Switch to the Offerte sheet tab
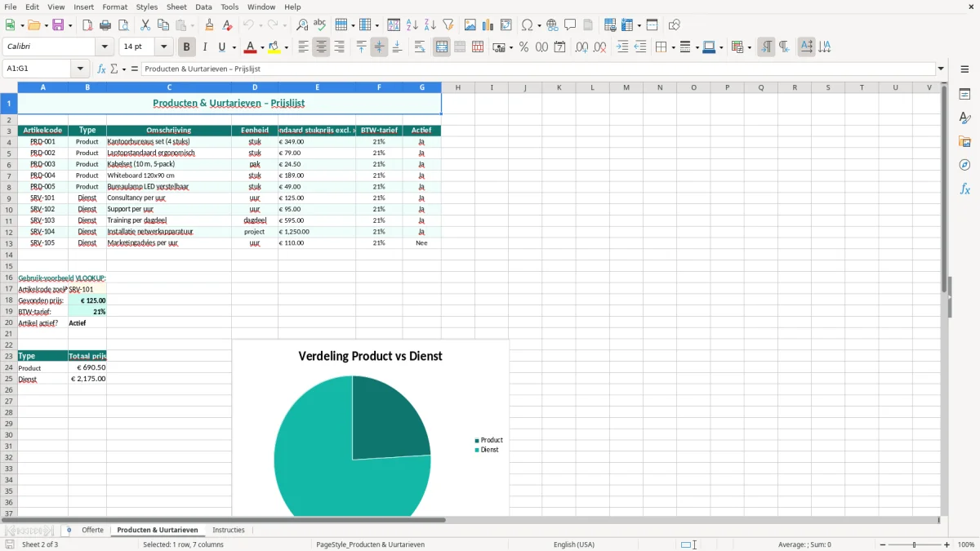 pyautogui.click(x=92, y=531)
